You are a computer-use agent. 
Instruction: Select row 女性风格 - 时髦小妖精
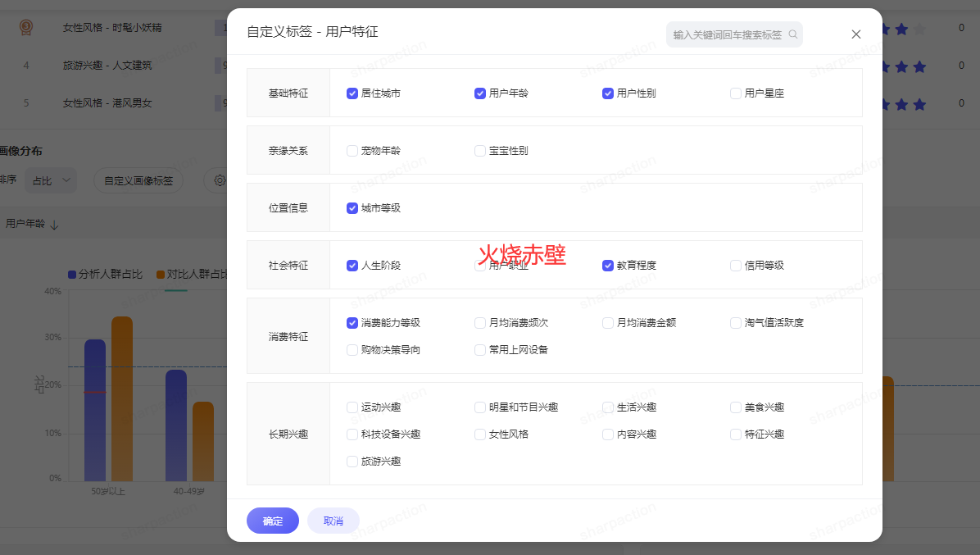click(x=112, y=28)
